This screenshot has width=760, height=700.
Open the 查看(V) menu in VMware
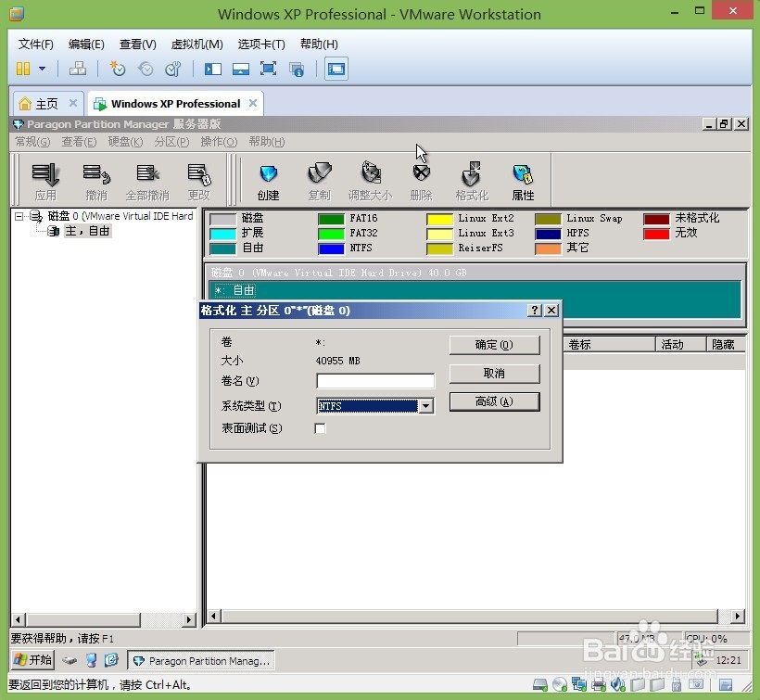tap(138, 45)
